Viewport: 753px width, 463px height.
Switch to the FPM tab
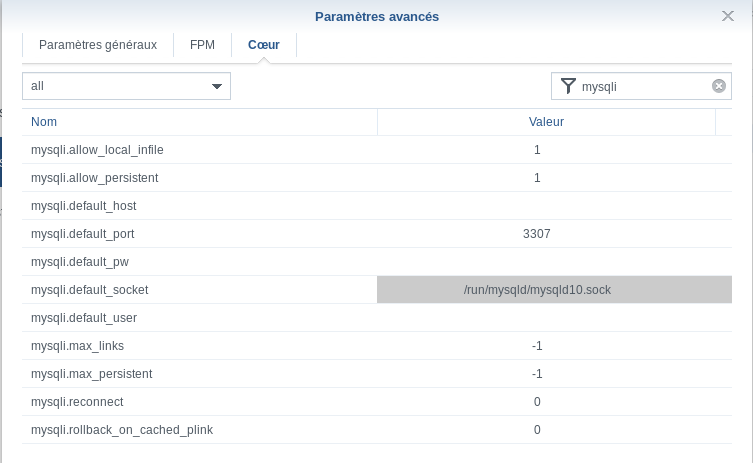click(202, 45)
